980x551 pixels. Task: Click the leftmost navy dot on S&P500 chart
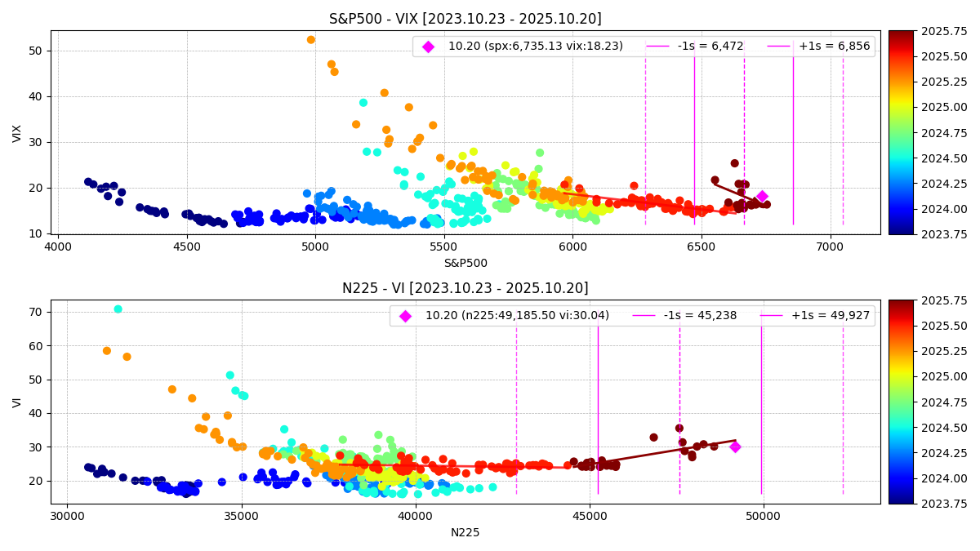pyautogui.click(x=88, y=182)
